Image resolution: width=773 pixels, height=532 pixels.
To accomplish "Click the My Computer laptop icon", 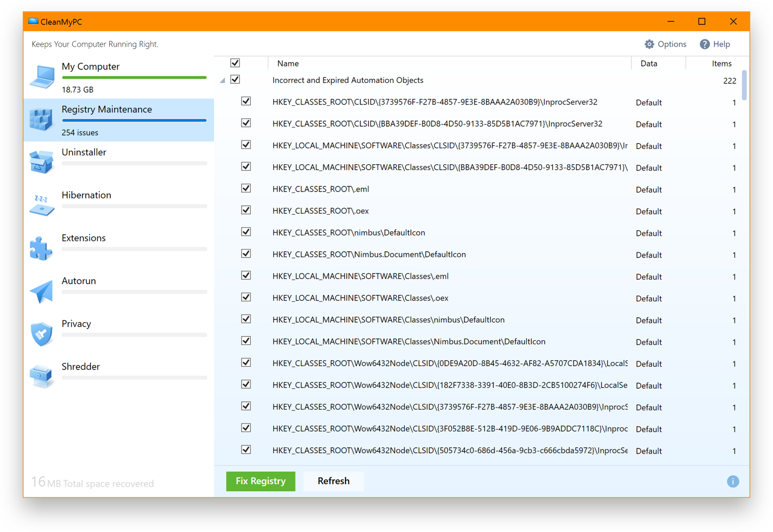I will pos(41,77).
